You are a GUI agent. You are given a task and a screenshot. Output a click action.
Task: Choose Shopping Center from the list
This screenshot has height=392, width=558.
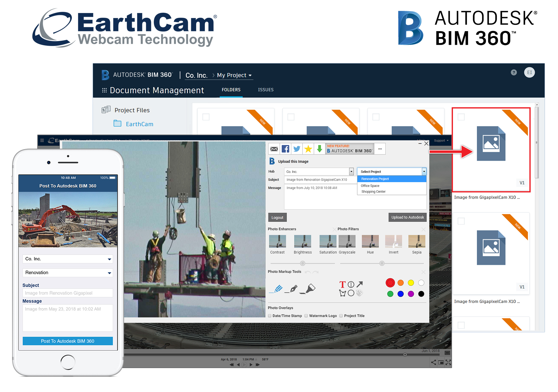click(x=392, y=191)
